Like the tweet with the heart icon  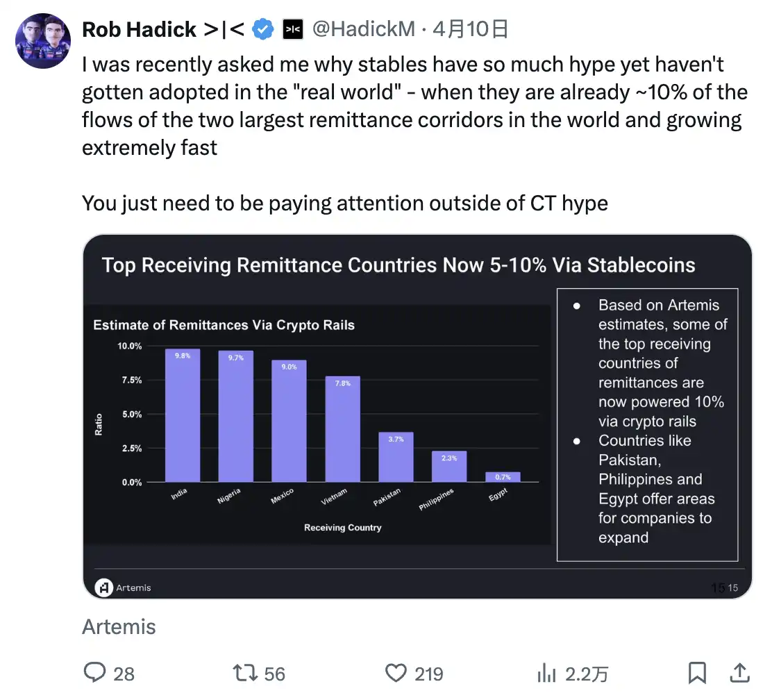(x=396, y=673)
